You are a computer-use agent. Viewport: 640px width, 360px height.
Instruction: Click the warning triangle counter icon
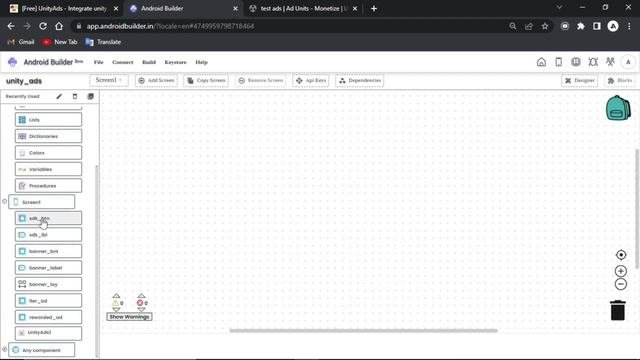pos(116,303)
